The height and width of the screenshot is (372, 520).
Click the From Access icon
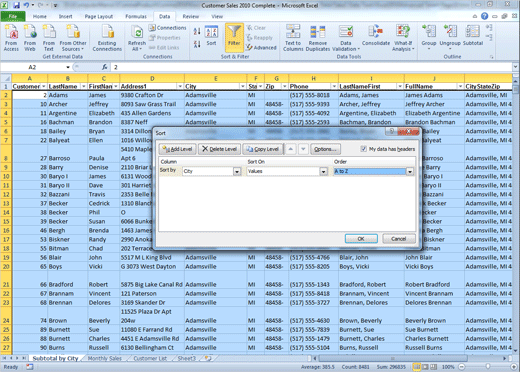(11, 38)
